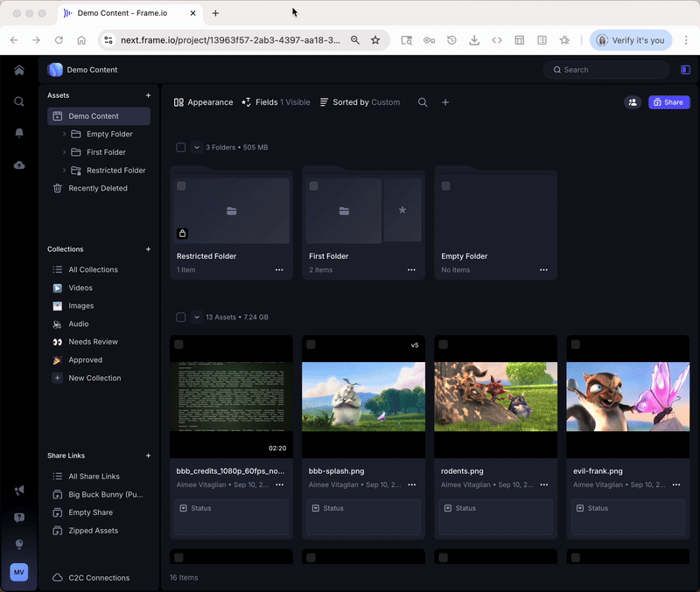The width and height of the screenshot is (700, 592).
Task: Tick the checkbox on First Folder card
Action: click(313, 186)
